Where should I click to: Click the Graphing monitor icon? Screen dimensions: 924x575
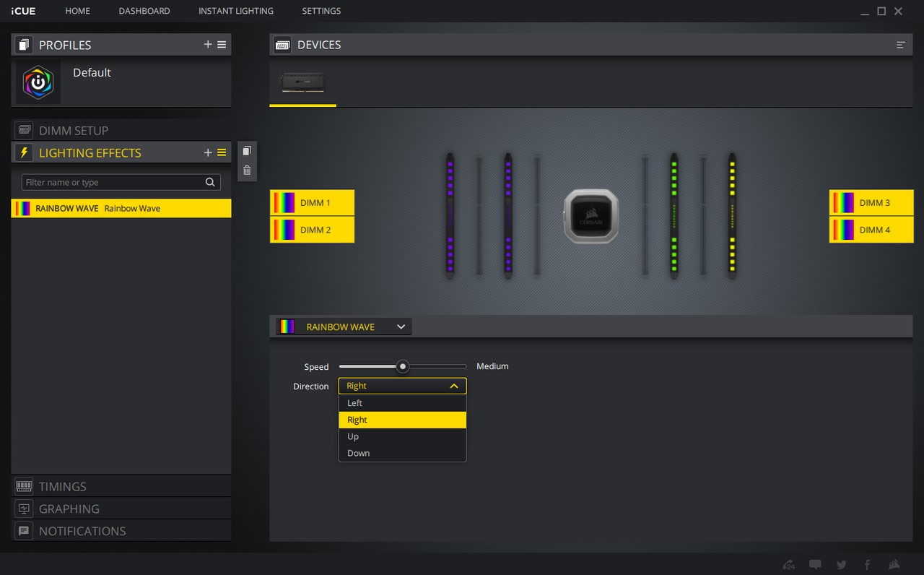(x=24, y=509)
